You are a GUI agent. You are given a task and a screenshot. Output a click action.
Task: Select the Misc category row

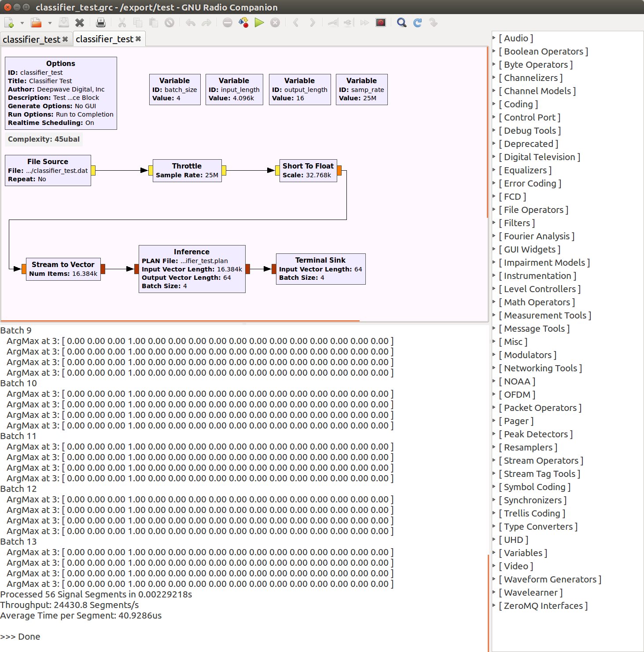[567, 342]
